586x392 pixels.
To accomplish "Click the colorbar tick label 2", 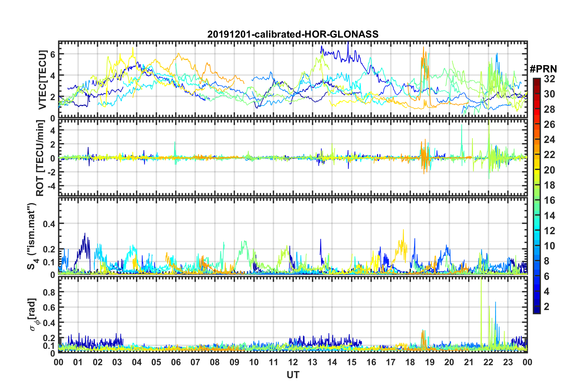I will 547,306.
